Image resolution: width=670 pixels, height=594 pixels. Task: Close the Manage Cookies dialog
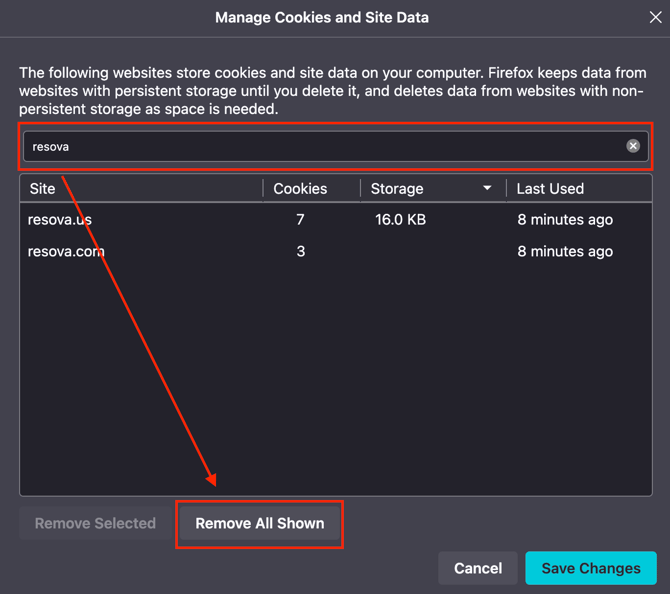click(x=655, y=18)
